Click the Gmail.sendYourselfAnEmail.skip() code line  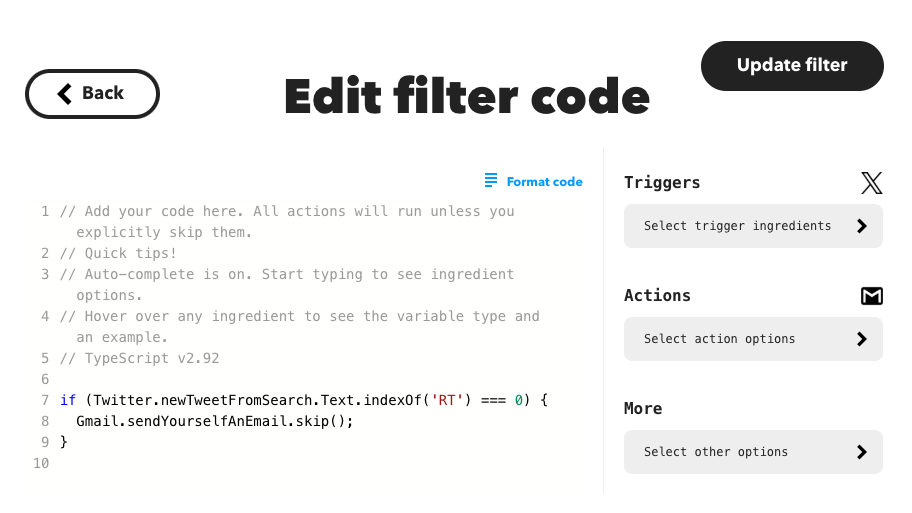point(215,421)
